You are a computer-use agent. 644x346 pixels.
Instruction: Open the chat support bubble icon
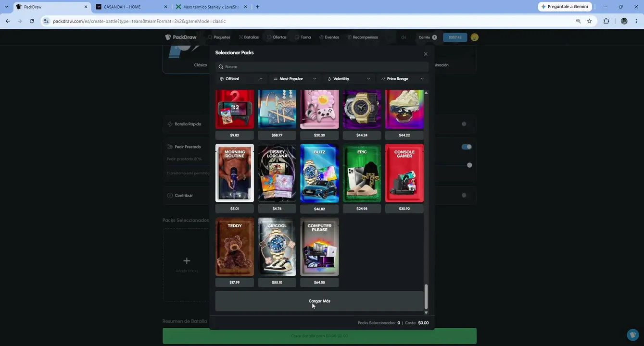[633, 334]
